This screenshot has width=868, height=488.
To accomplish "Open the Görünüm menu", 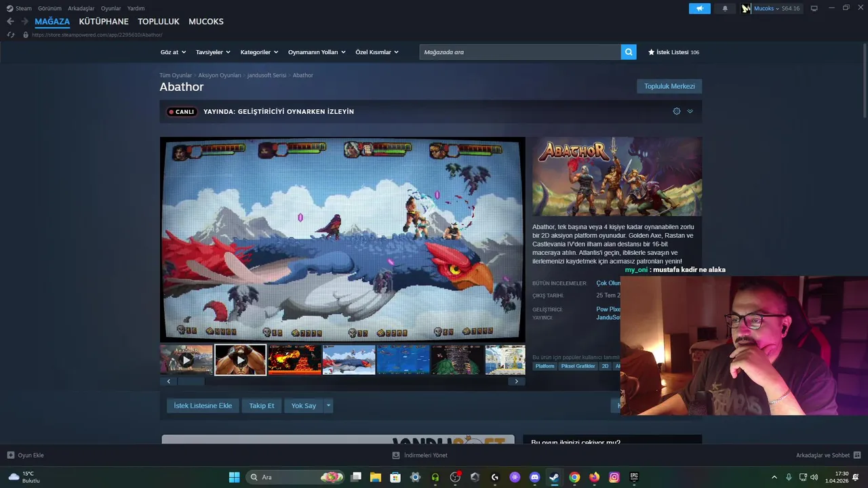I will pos(50,8).
